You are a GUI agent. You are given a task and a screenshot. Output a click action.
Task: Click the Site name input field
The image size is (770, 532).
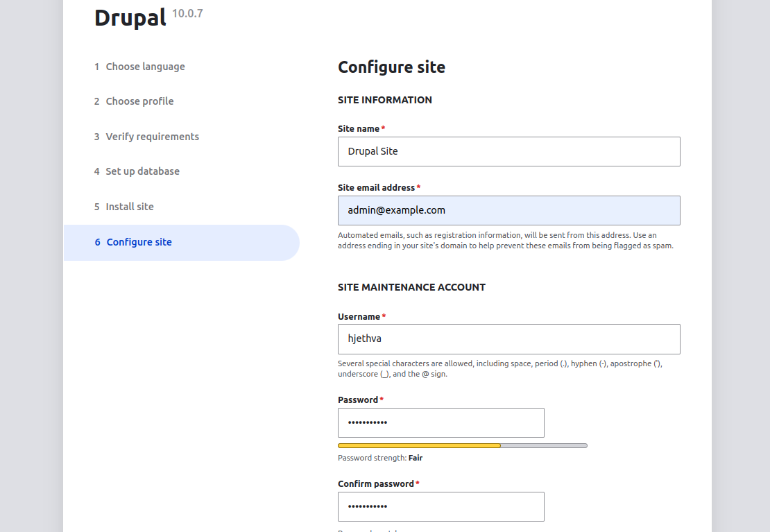click(508, 151)
